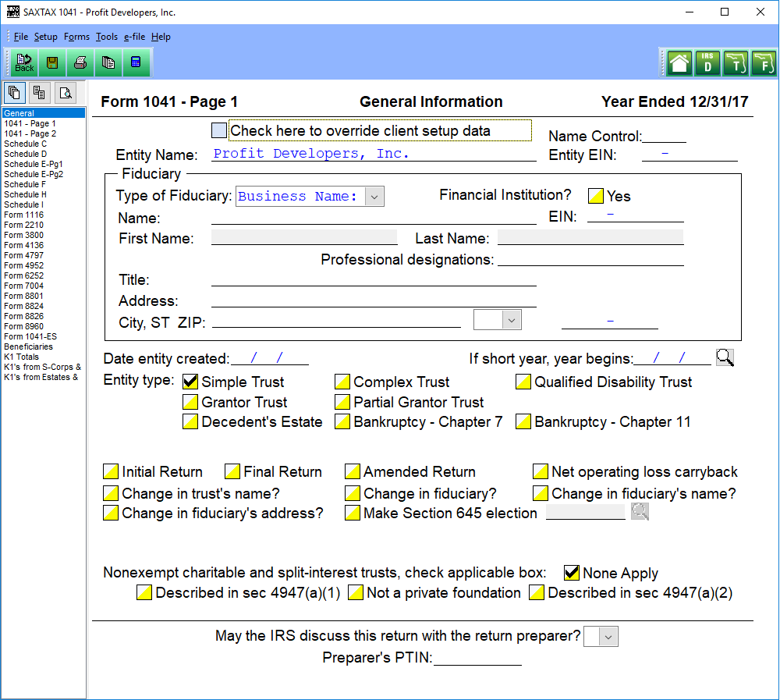The width and height of the screenshot is (780, 700).
Task: Click the Name Control field
Action: point(664,136)
